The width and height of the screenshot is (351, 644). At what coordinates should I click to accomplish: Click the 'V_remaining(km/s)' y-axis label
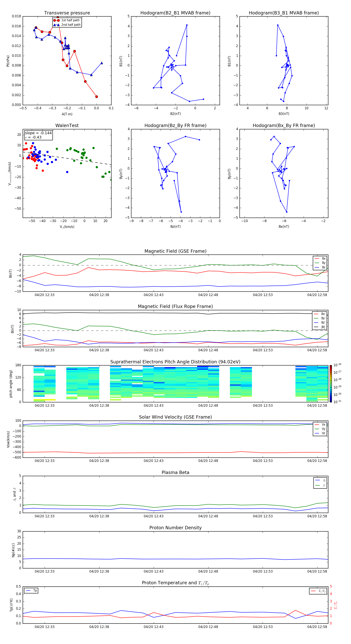click(x=10, y=173)
